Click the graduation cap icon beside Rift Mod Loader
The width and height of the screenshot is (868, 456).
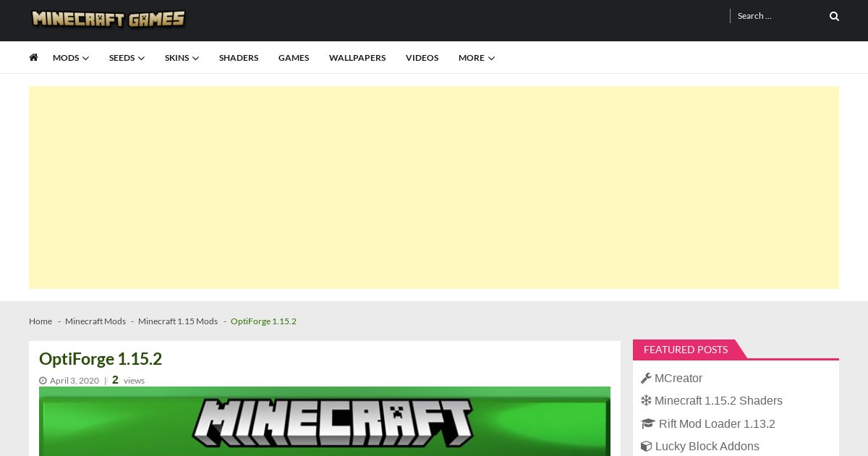pyautogui.click(x=647, y=423)
